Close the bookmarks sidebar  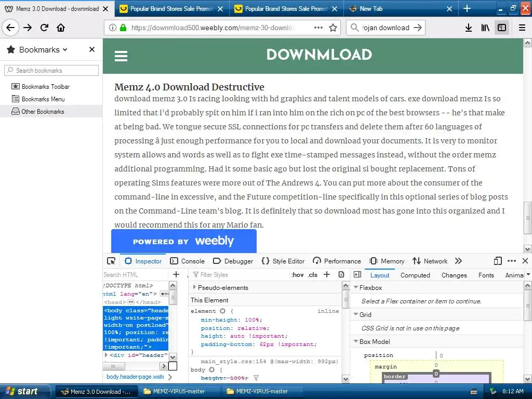91,49
